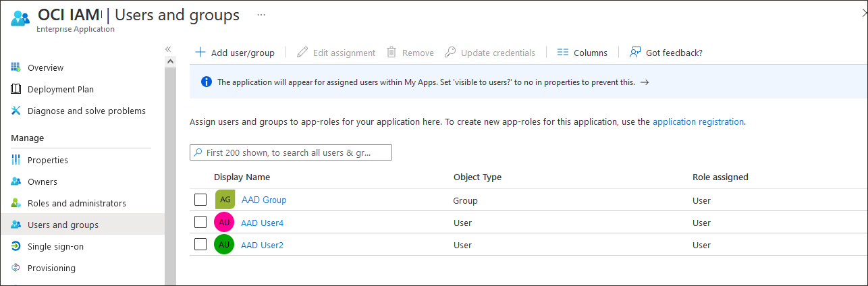Click the search users and groups field
The image size is (868, 286).
tap(291, 153)
